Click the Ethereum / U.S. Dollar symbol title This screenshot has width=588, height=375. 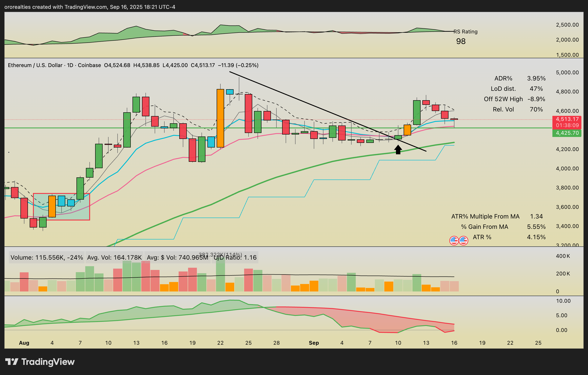pos(35,65)
